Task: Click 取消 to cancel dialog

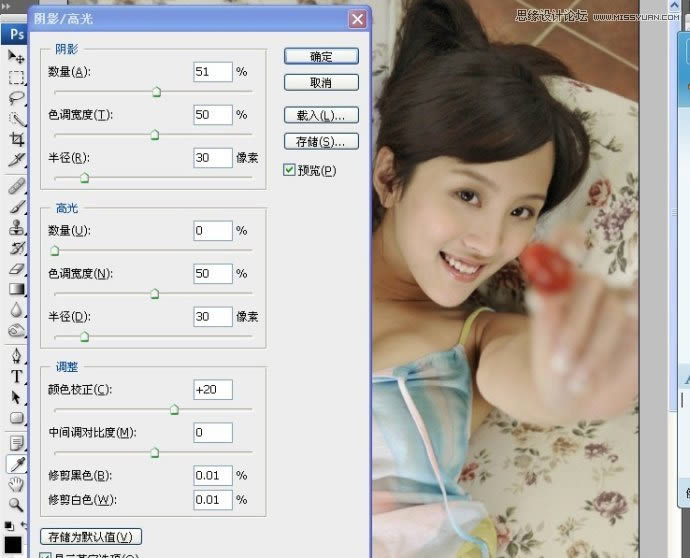Action: [x=321, y=83]
